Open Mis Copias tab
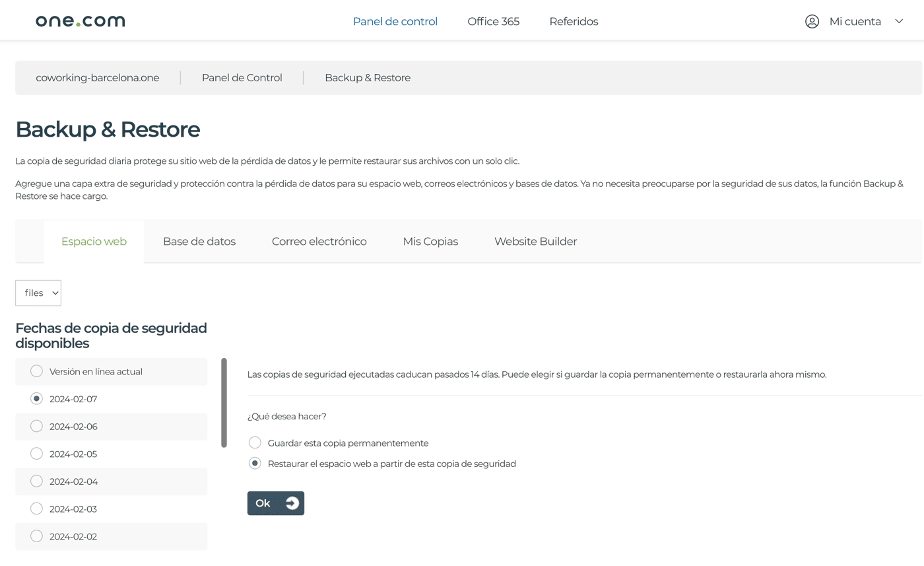Image resolution: width=924 pixels, height=566 pixels. tap(430, 241)
